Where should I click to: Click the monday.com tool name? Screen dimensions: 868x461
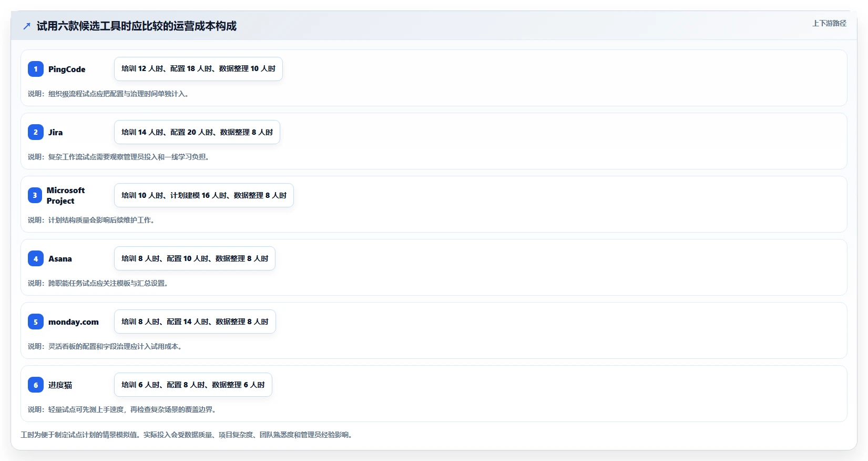click(74, 322)
